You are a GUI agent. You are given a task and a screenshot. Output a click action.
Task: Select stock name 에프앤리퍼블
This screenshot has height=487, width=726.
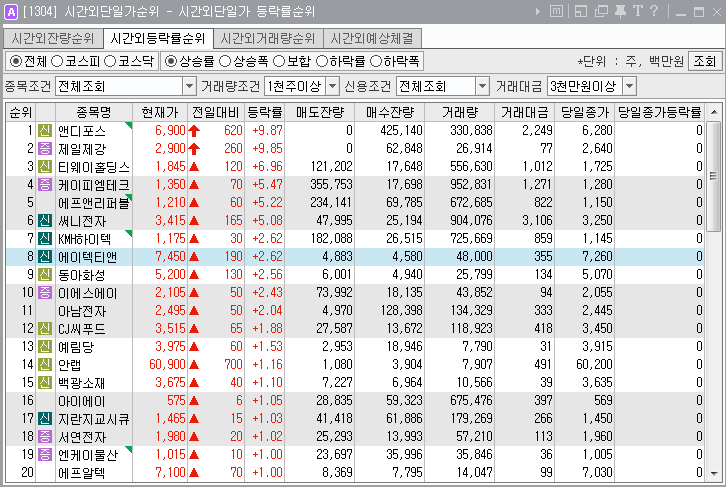coord(94,203)
